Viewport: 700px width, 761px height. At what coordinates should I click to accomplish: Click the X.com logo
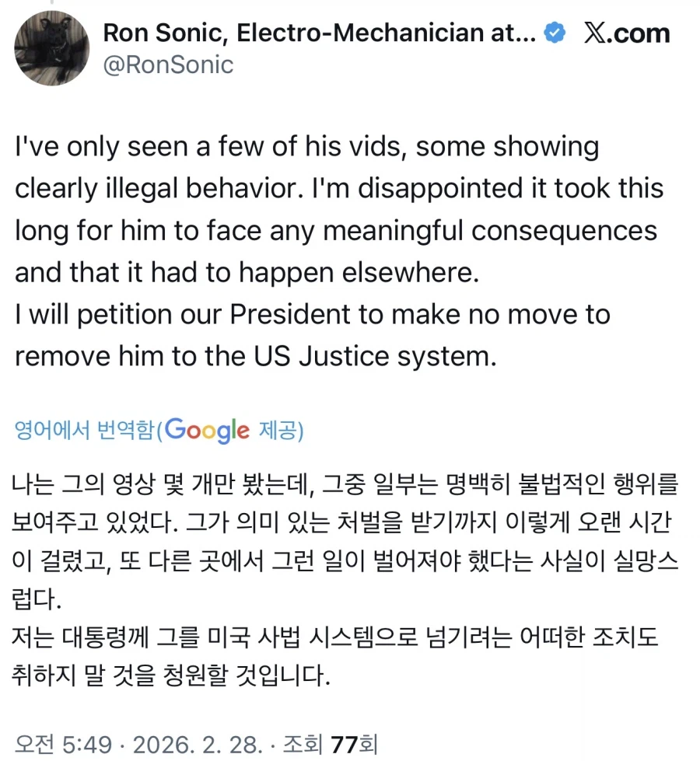point(627,33)
